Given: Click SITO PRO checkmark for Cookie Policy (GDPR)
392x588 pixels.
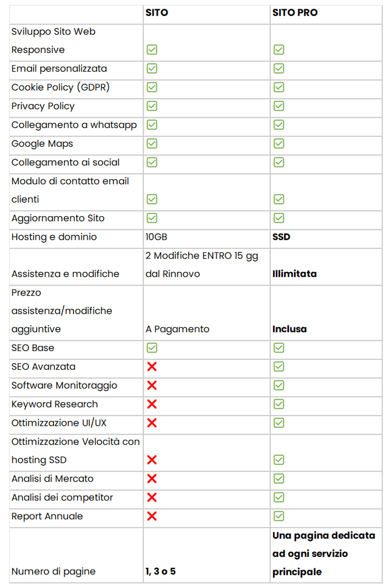Looking at the screenshot, I should click(279, 87).
